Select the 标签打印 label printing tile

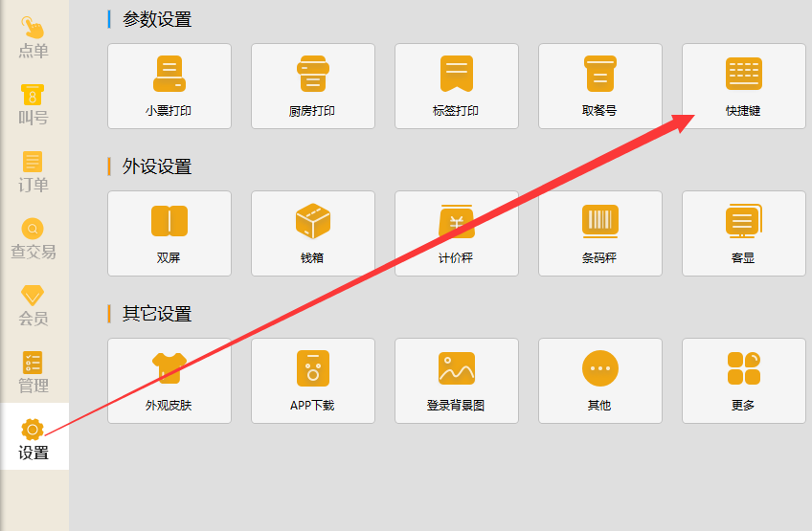coord(456,86)
